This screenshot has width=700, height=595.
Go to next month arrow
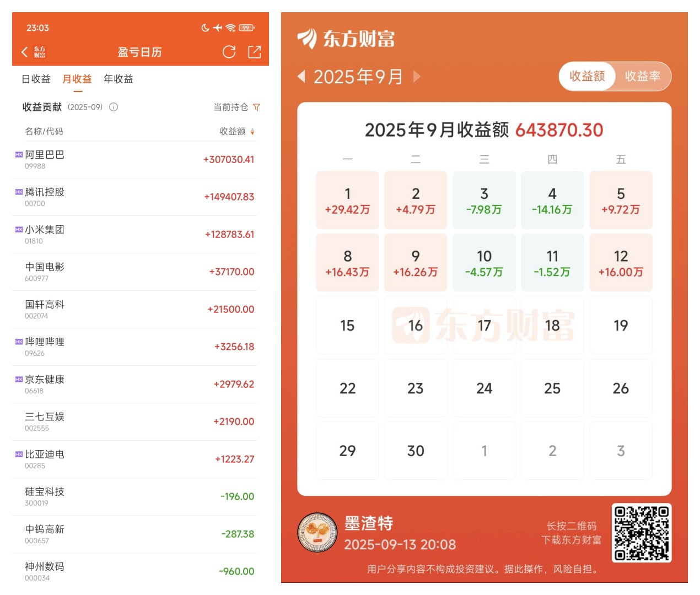click(x=417, y=76)
